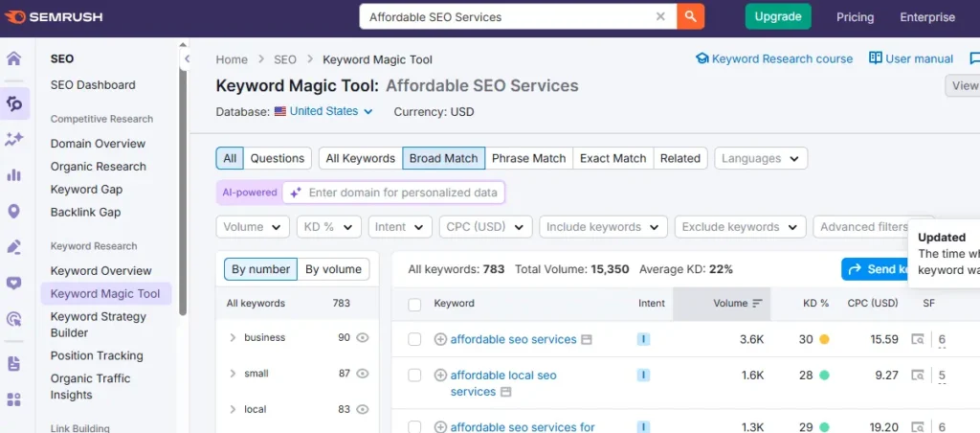Screen dimensions: 980x433
Task: Open the Home icon in left rail
Action: click(13, 58)
